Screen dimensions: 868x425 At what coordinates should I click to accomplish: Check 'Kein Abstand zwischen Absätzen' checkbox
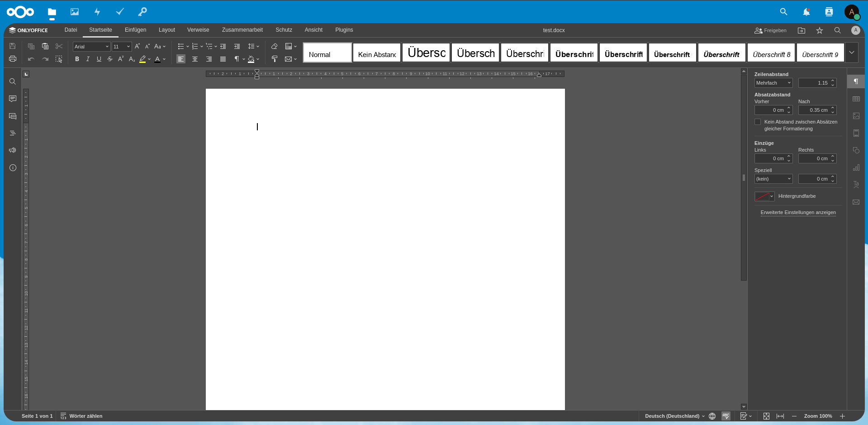pyautogui.click(x=758, y=122)
